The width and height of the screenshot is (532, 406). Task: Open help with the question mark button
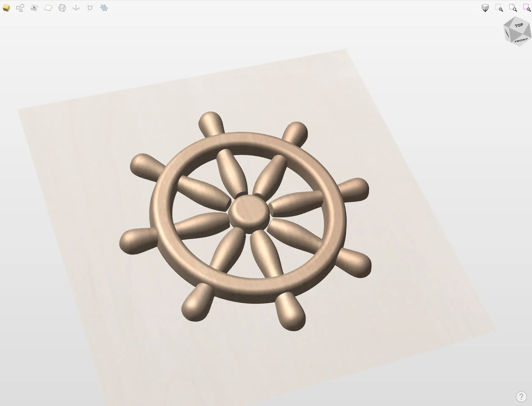[x=521, y=396]
